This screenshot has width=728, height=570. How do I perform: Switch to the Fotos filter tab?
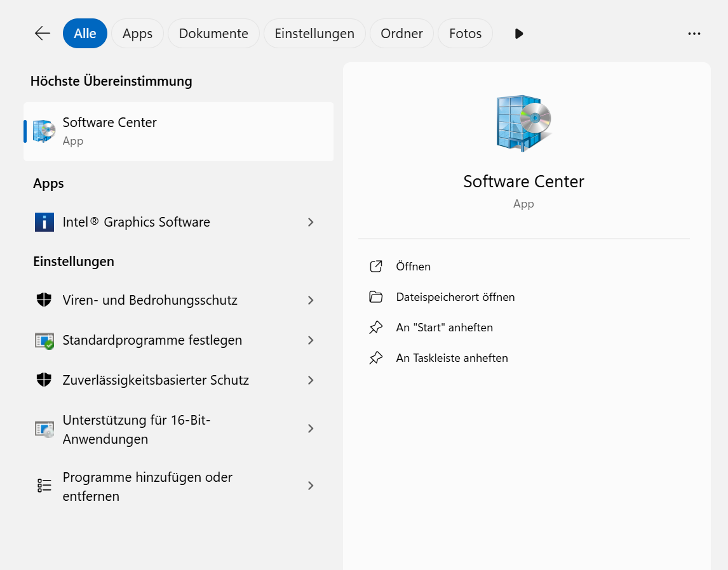pos(465,34)
